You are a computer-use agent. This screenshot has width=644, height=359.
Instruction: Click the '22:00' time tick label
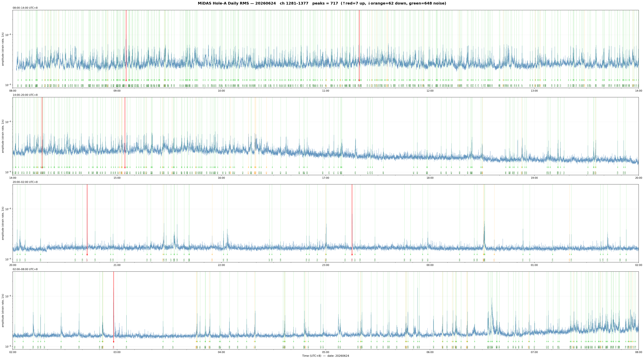click(221, 265)
